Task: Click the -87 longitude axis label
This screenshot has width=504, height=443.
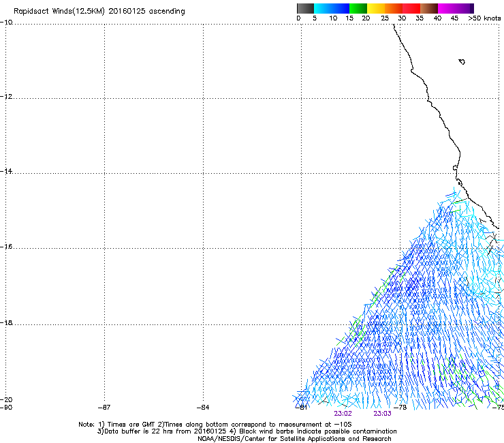Action: coord(104,408)
